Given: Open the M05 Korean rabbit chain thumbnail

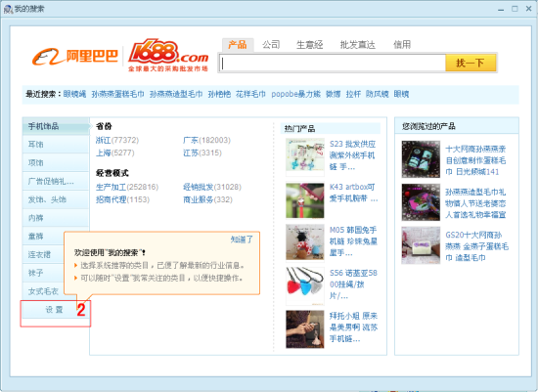Looking at the screenshot, I should 305,241.
